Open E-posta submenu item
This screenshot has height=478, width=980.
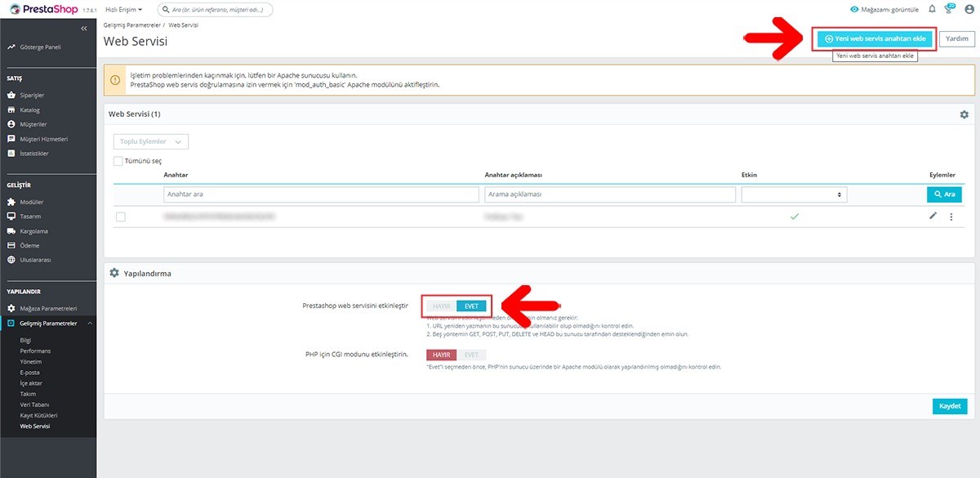click(x=29, y=372)
